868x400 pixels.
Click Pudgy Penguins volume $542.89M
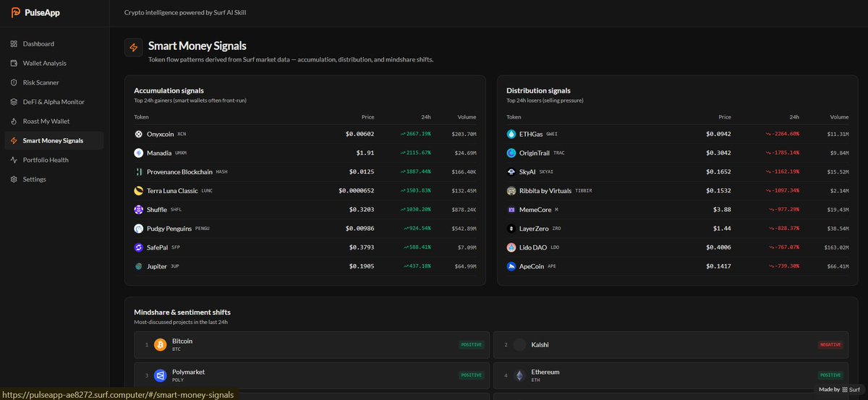[463, 228]
